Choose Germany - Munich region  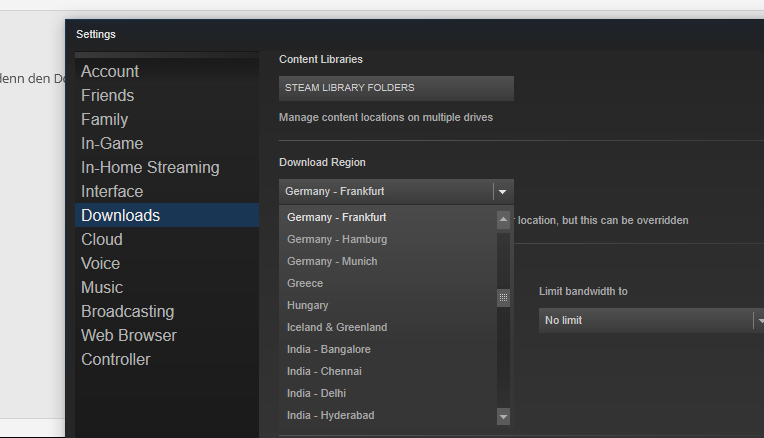tap(388, 261)
